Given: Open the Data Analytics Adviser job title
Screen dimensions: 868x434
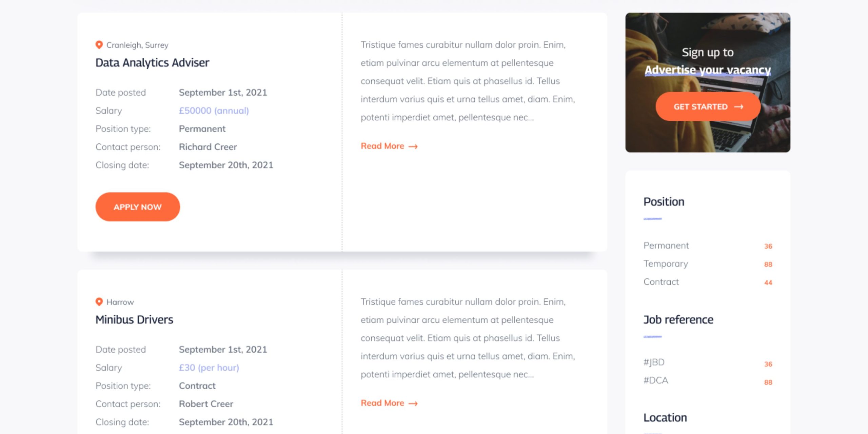Looking at the screenshot, I should tap(152, 63).
